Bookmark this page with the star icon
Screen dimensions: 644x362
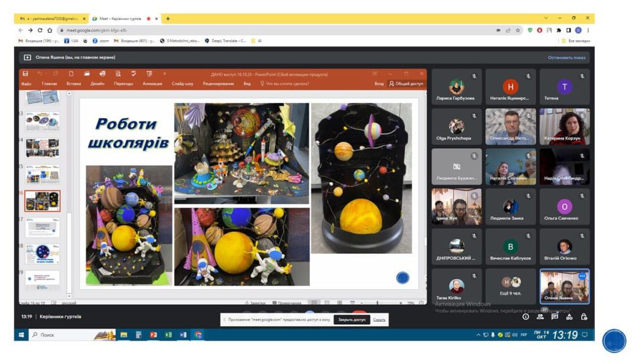point(518,30)
